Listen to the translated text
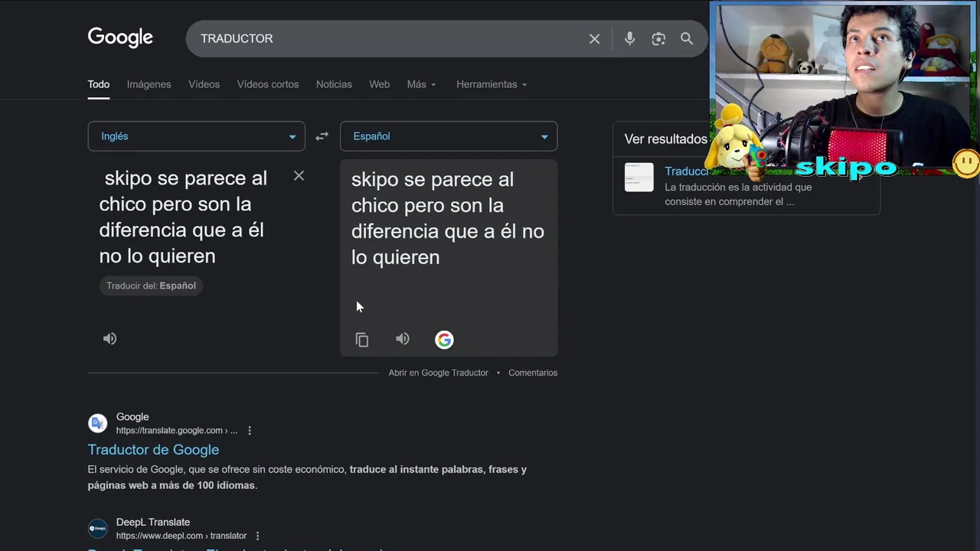980x551 pixels. click(403, 339)
